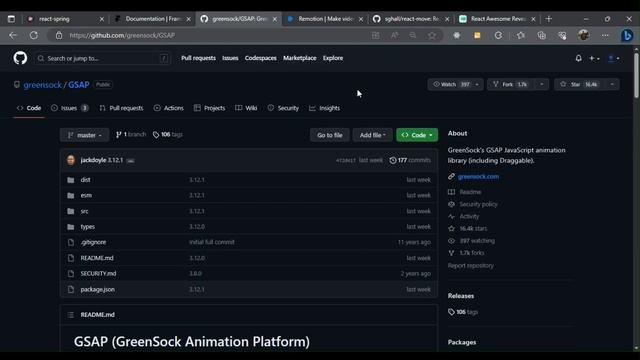Focus the Search or jump to field

tap(103, 58)
